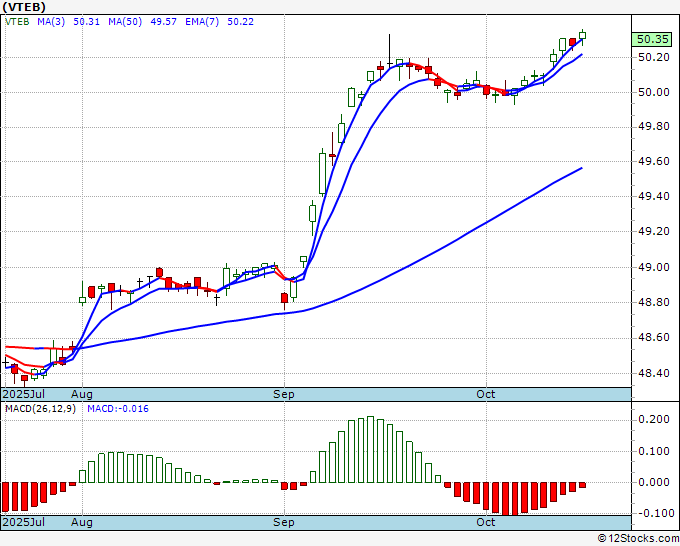Viewport: 680px width, 546px height.
Task: Click the current price tag 50.35
Action: point(653,39)
